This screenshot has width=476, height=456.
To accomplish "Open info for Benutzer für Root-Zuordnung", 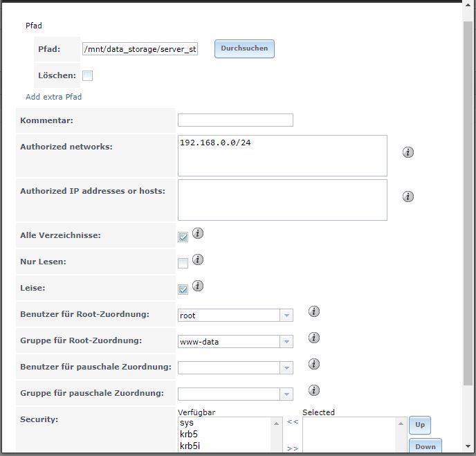I will pos(314,311).
